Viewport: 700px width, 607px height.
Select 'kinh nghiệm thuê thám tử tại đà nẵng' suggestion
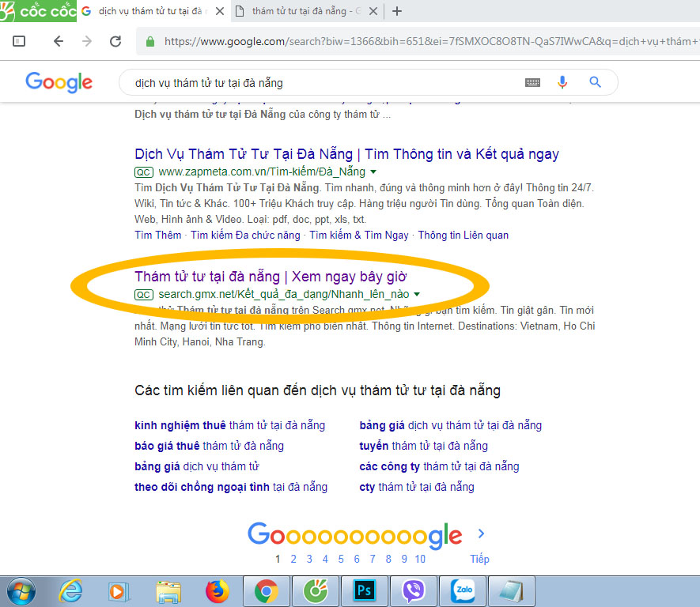230,425
